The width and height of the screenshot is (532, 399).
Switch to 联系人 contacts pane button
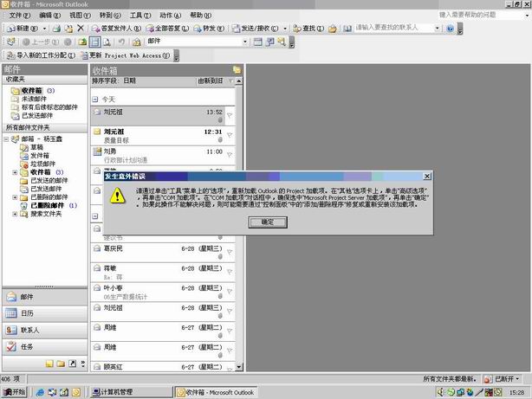point(45,330)
